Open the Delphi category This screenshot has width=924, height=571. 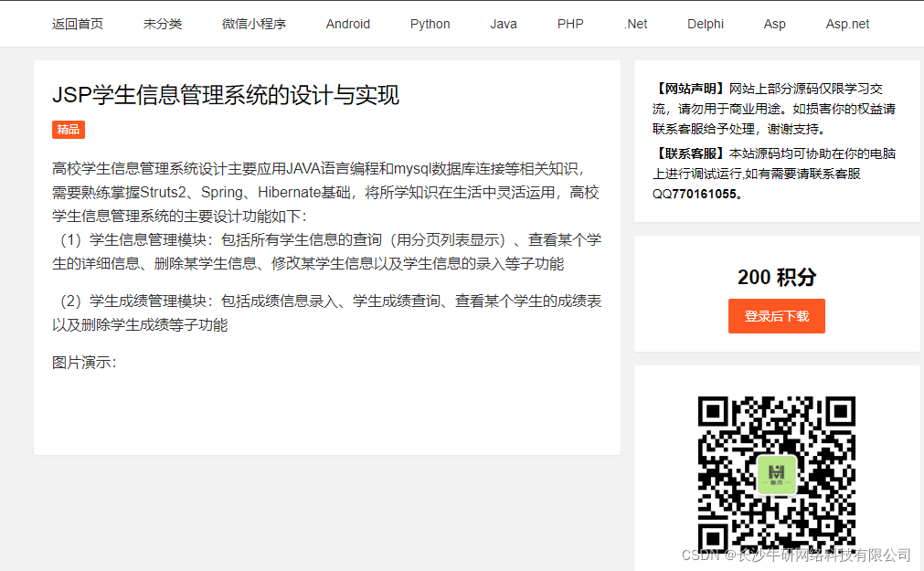coord(706,24)
